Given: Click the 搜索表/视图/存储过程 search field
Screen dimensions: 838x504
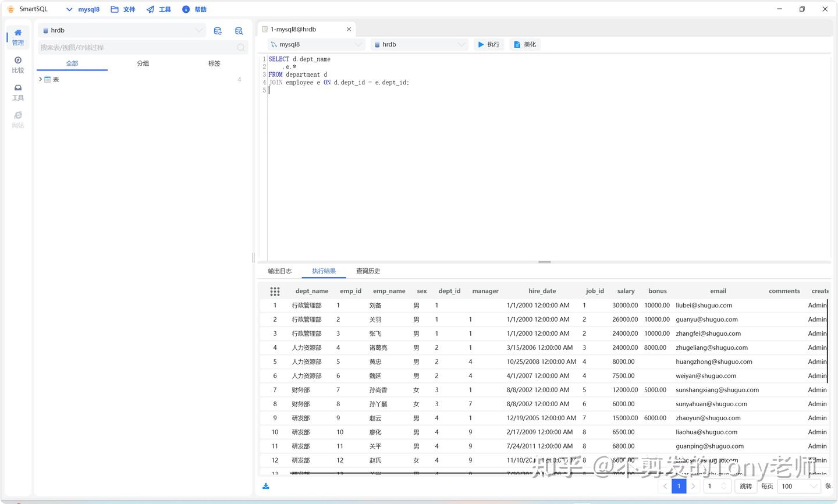Looking at the screenshot, I should 137,48.
